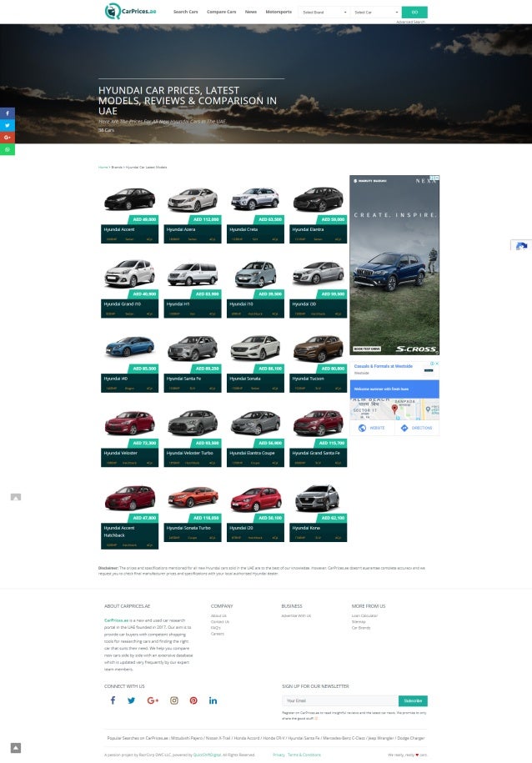Open Hyundai Elantra car image
532x763 pixels.
318,198
